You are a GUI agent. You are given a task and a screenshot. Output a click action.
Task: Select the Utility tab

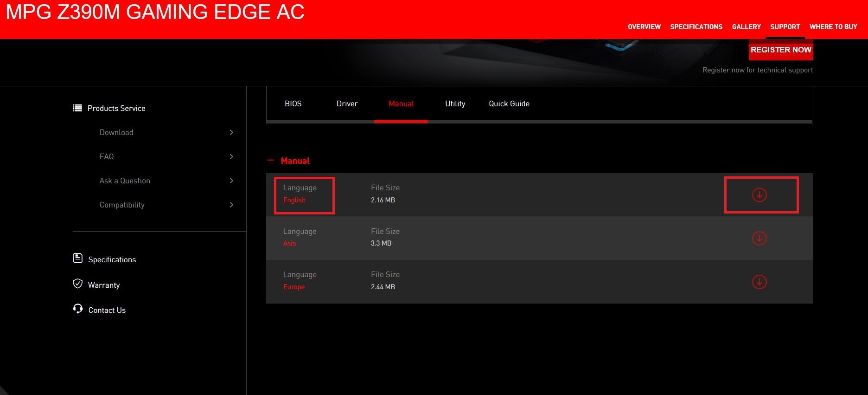[455, 104]
